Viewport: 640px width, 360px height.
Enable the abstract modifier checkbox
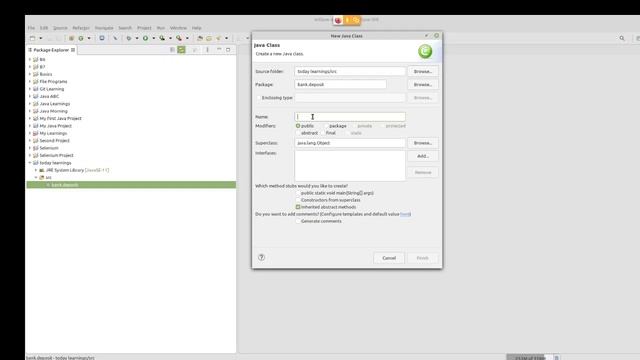[x=298, y=133]
